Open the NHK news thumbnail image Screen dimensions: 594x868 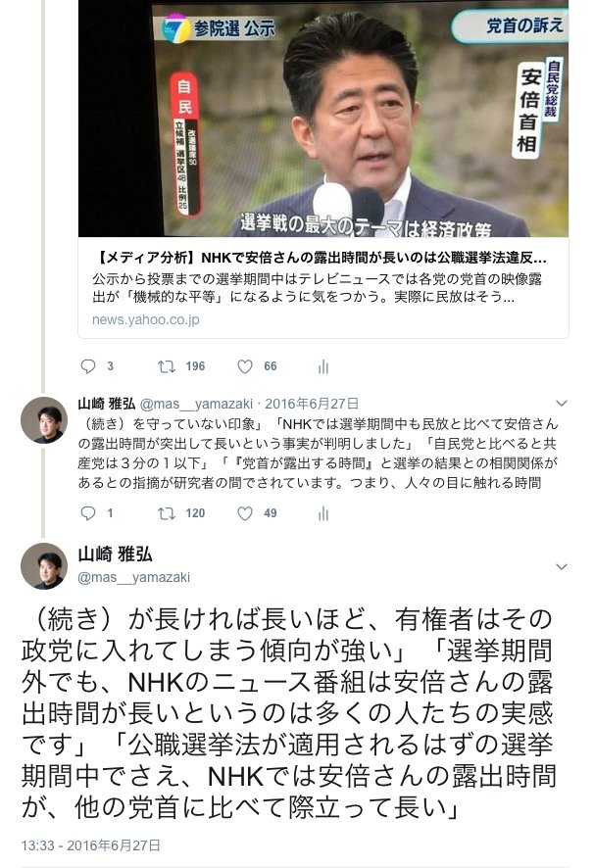pyautogui.click(x=323, y=119)
